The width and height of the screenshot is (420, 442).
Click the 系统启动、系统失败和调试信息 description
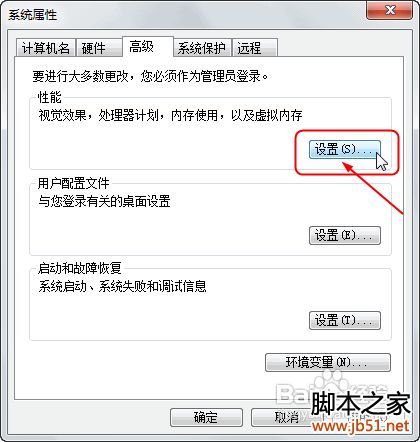(x=122, y=286)
